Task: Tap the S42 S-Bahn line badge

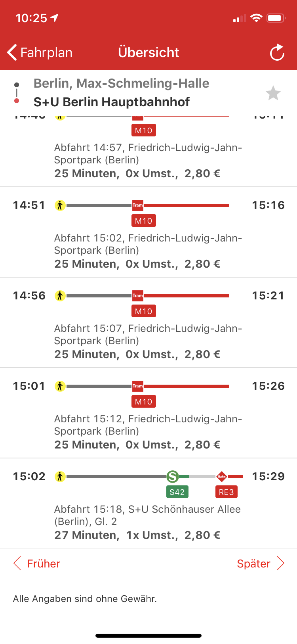Action: tap(177, 492)
